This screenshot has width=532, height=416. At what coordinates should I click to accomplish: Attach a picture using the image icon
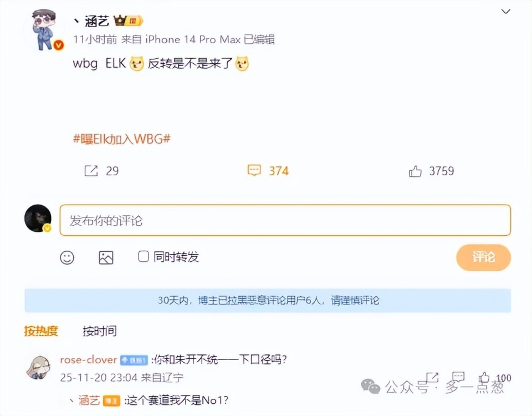click(106, 257)
